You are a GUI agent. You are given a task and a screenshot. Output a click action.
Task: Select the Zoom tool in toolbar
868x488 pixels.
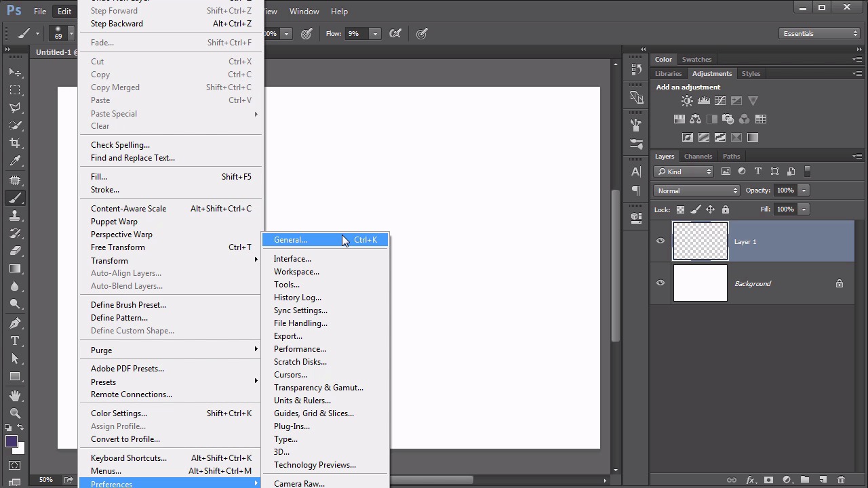(x=15, y=413)
